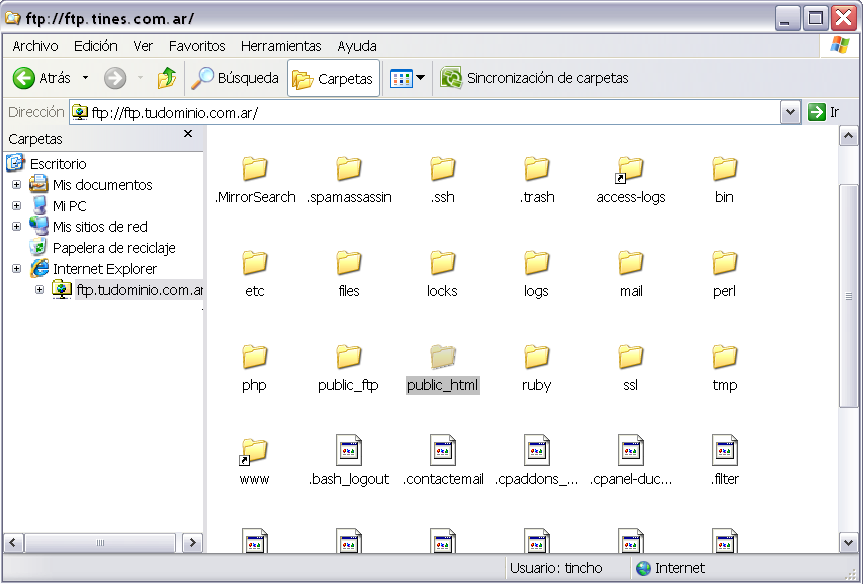Click the vertical scrollbar thumb
This screenshot has height=584, width=863.
pyautogui.click(x=848, y=296)
